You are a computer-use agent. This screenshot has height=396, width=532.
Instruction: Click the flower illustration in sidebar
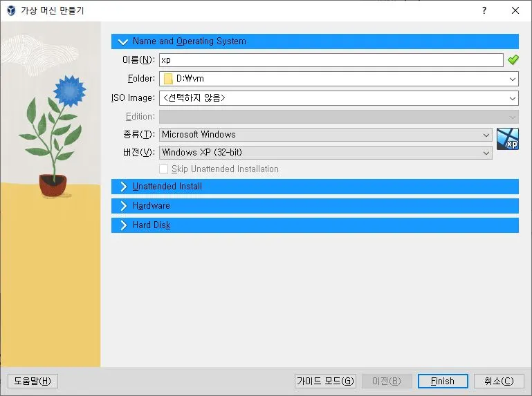click(x=54, y=135)
